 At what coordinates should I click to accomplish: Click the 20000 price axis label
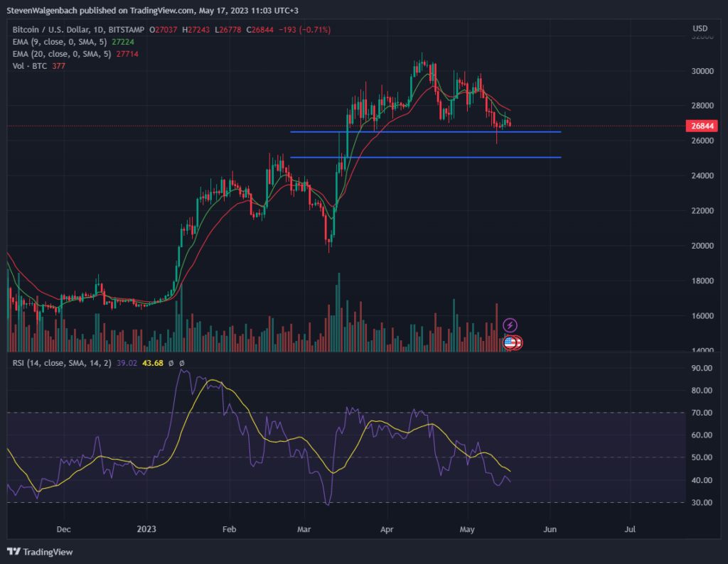702,246
